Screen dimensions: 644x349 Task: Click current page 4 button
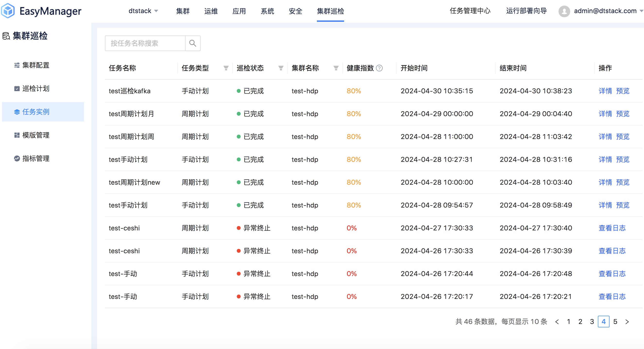603,322
